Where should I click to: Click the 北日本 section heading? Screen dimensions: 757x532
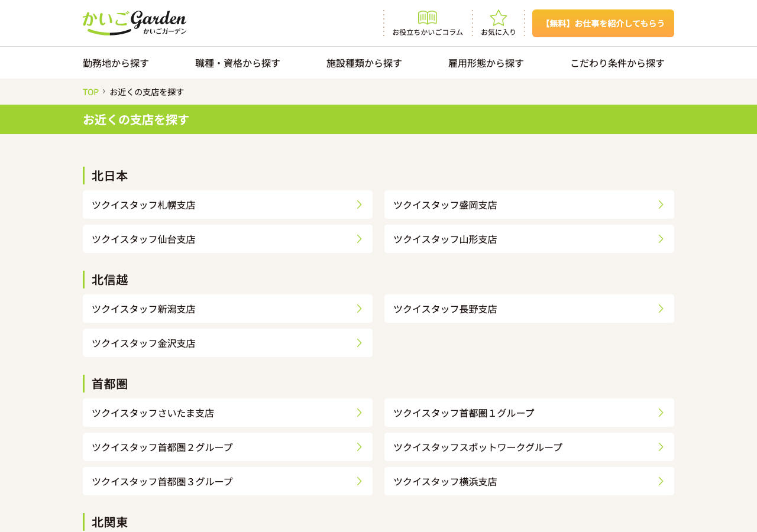point(110,176)
